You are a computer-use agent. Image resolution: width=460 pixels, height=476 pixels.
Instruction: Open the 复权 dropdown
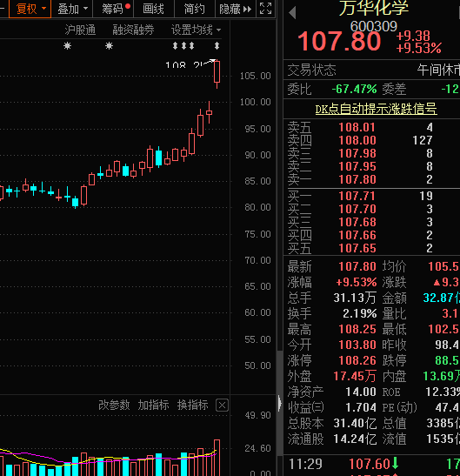(30, 9)
